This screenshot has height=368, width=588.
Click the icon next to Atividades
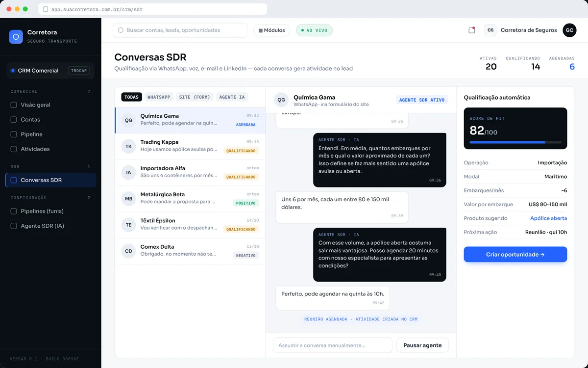tap(14, 149)
